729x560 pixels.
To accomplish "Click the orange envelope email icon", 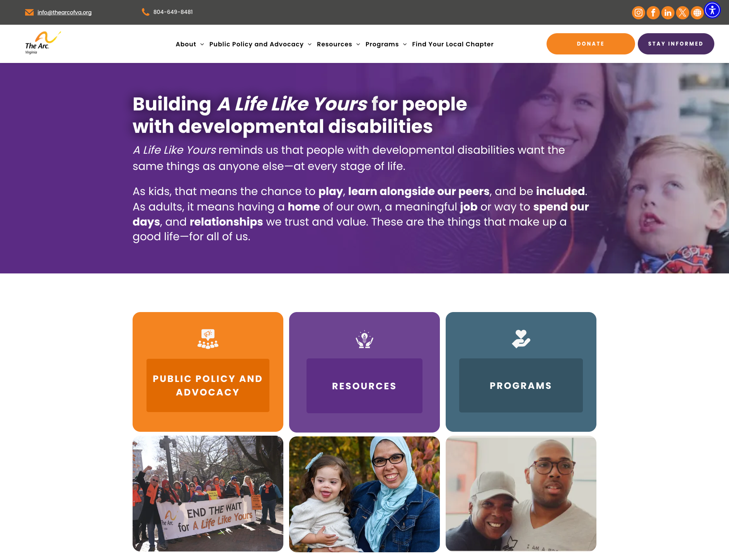I will pos(29,12).
